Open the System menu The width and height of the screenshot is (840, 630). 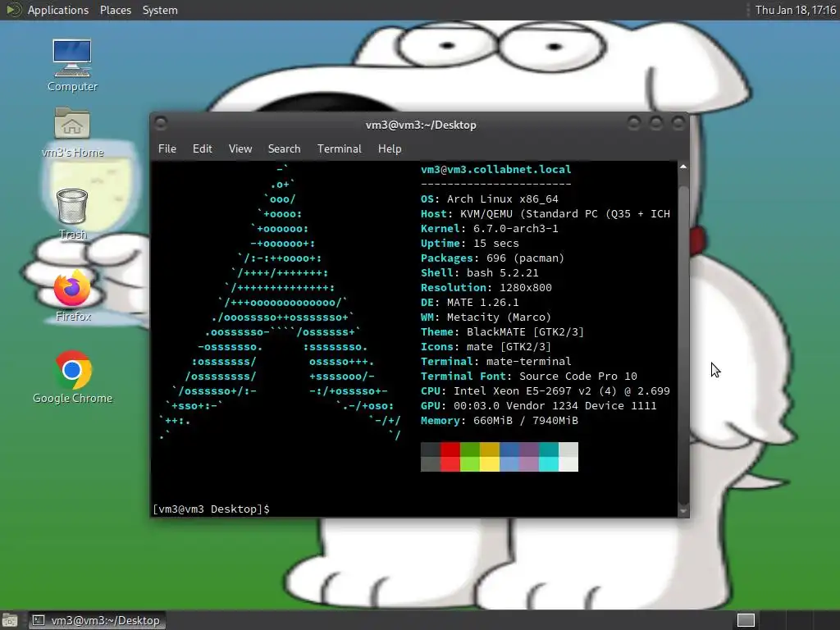click(160, 10)
